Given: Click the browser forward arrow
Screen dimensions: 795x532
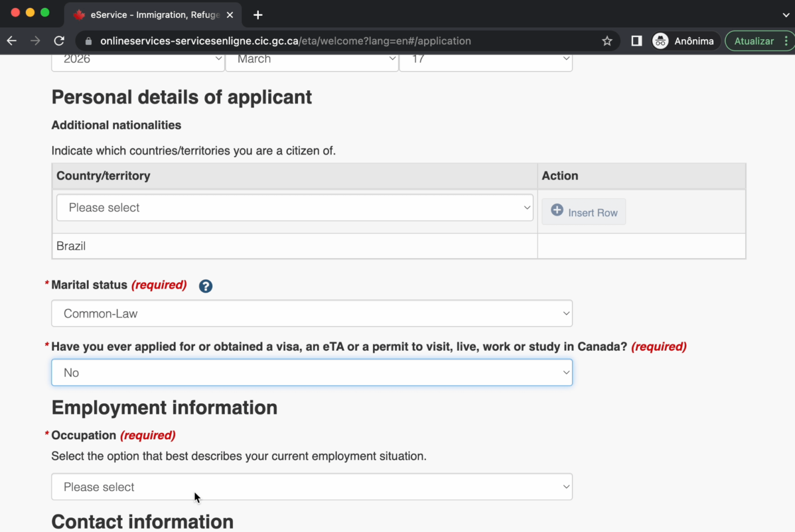Looking at the screenshot, I should click(x=35, y=41).
